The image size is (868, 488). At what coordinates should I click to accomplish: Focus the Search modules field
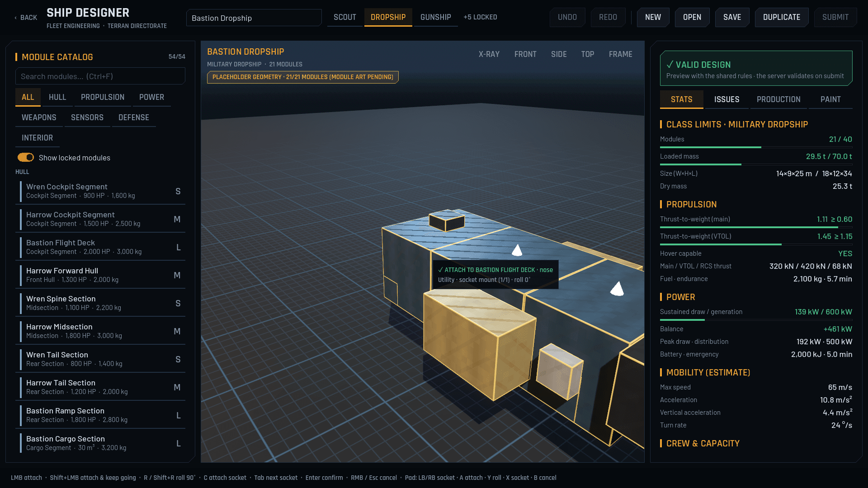click(x=100, y=76)
